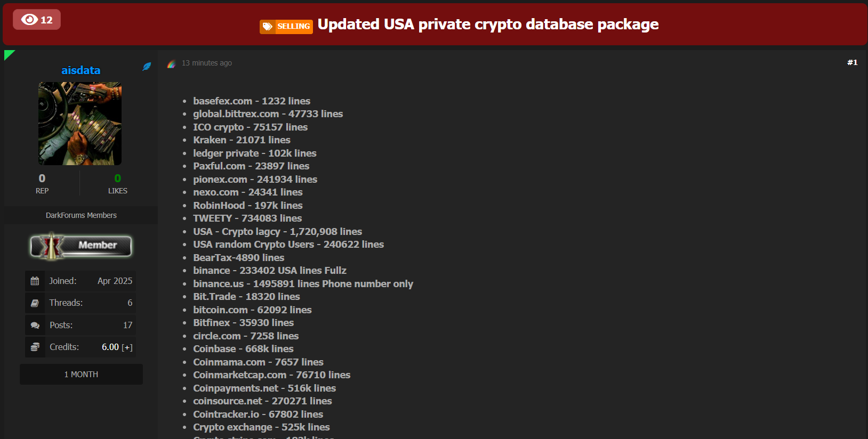Click the Posts speech bubbles icon
The height and width of the screenshot is (439, 868).
click(35, 325)
